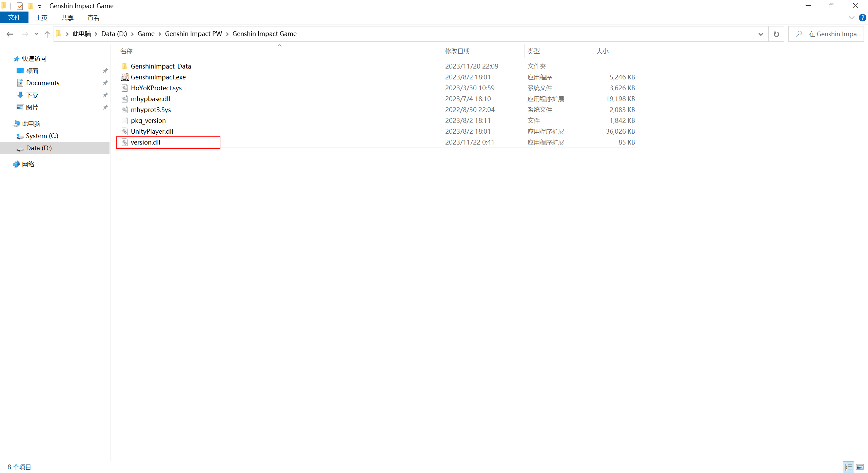Open the address bar history dropdown

point(761,34)
